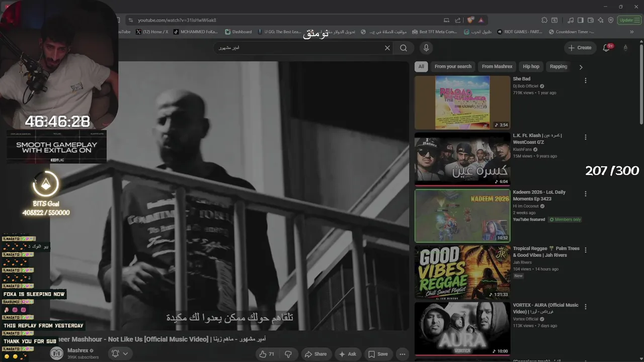Open the Leo AI sparkle icon
The image size is (644, 362).
pos(601,20)
